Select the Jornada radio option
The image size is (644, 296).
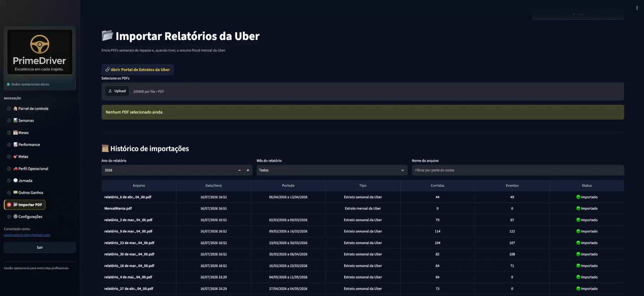[9, 180]
